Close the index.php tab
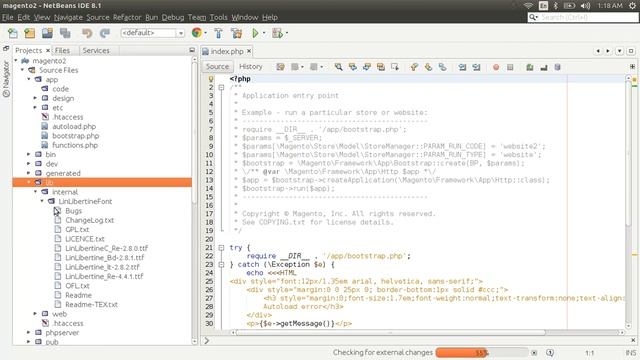 [x=249, y=51]
